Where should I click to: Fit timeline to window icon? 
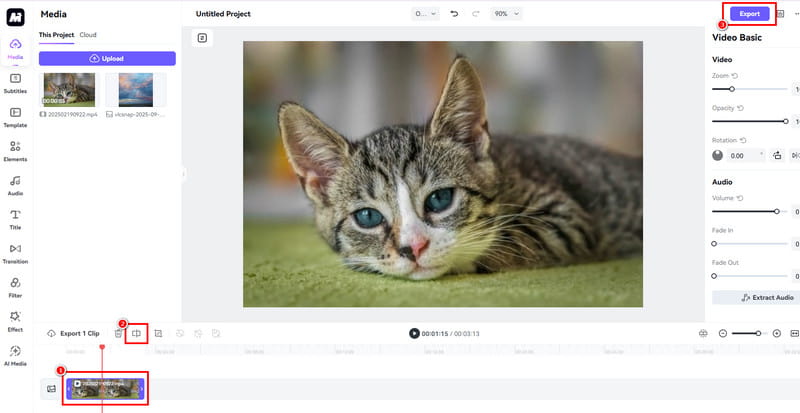(794, 333)
